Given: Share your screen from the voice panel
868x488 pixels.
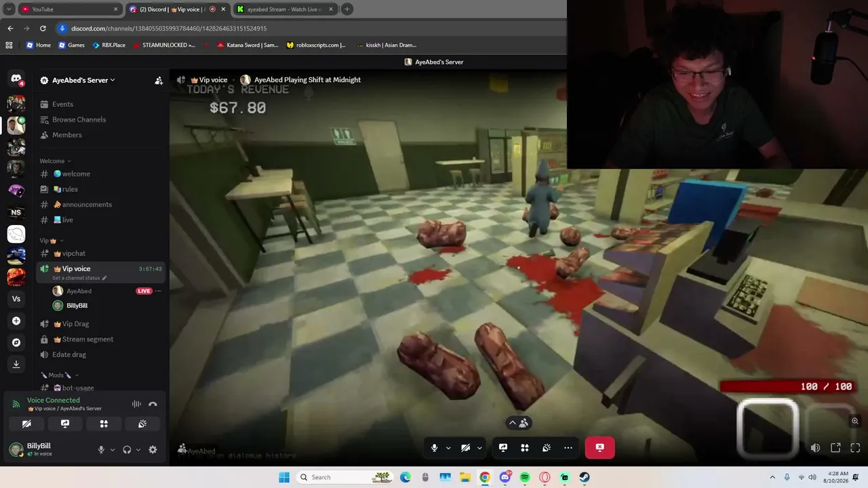Looking at the screenshot, I should tap(65, 424).
